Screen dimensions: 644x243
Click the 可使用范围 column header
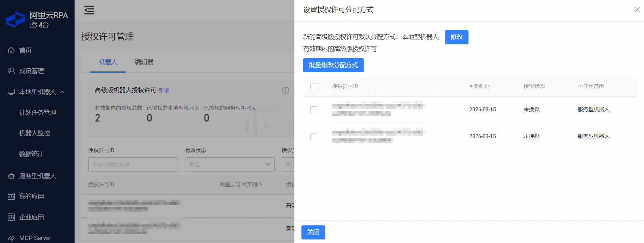point(591,86)
